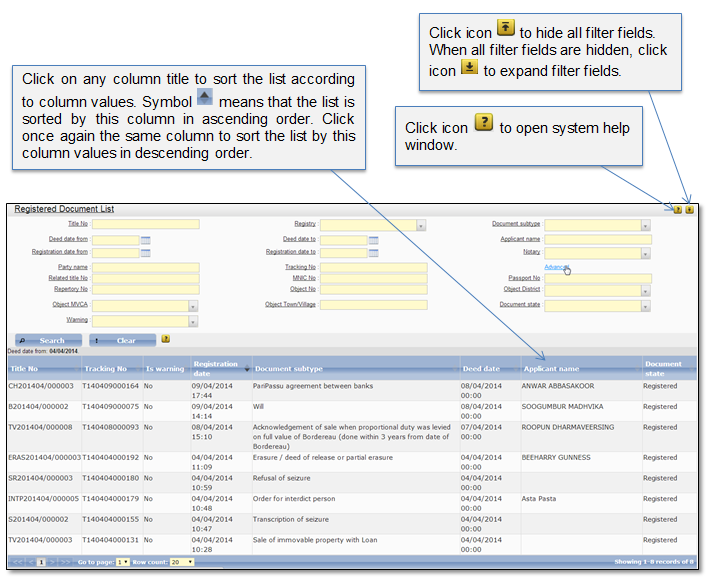Open calendar for Registration date to
This screenshot has height=583, width=710.
(x=373, y=253)
